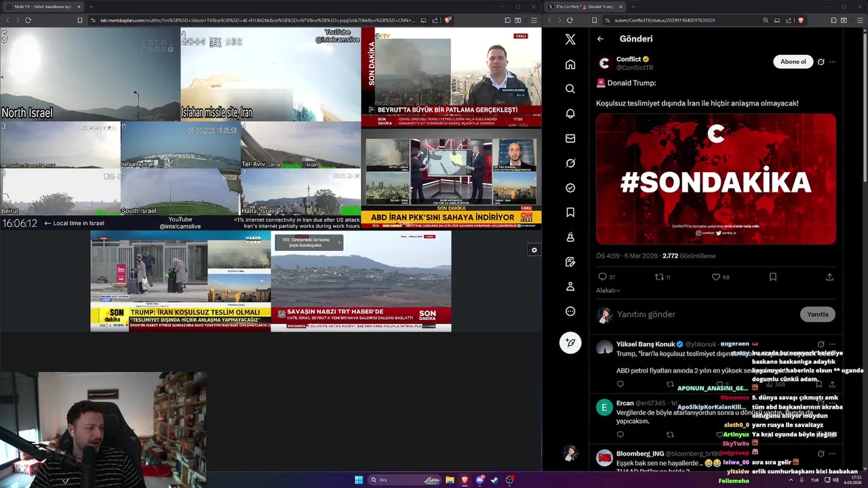Open X bookmarks icon in sidebar

click(570, 212)
